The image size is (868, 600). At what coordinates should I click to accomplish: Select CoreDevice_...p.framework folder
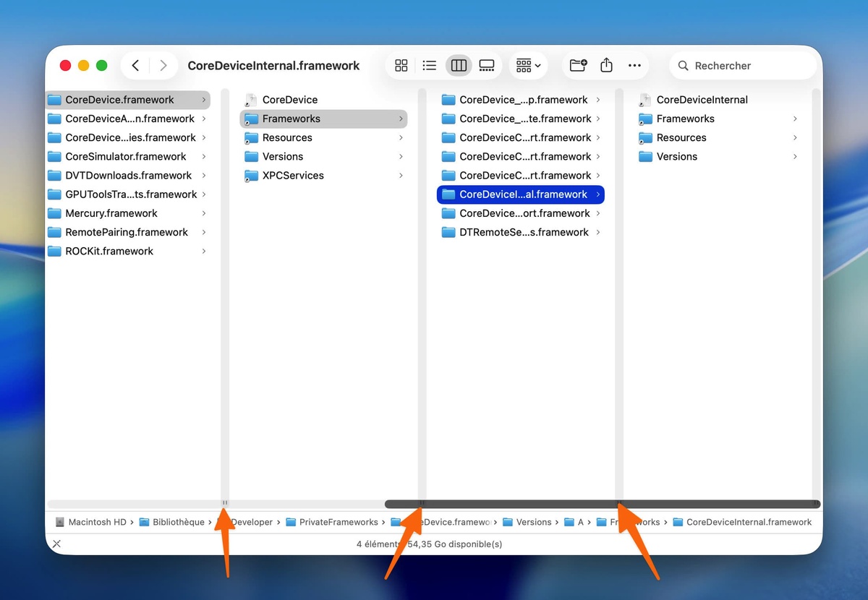521,100
